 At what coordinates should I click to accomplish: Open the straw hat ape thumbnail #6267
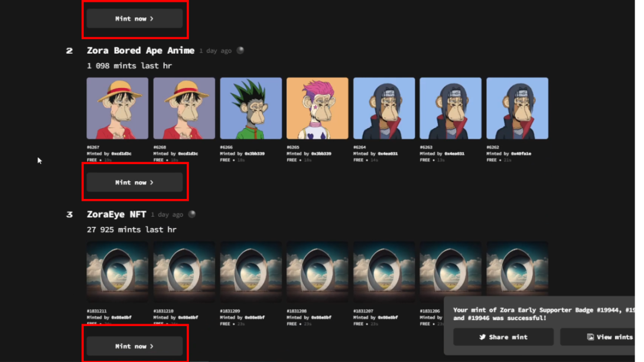pyautogui.click(x=118, y=108)
